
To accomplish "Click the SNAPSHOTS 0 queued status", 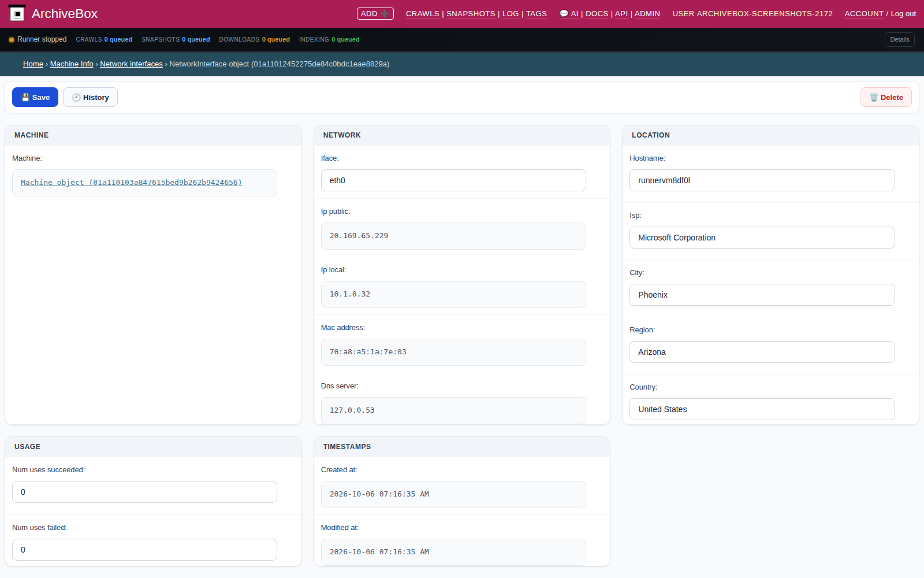I will (176, 39).
